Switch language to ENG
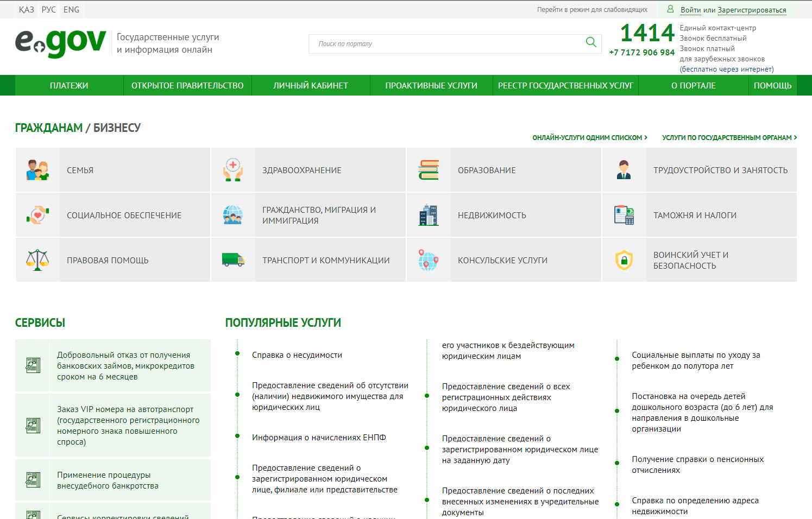The height and width of the screenshot is (519, 812). pos(71,10)
